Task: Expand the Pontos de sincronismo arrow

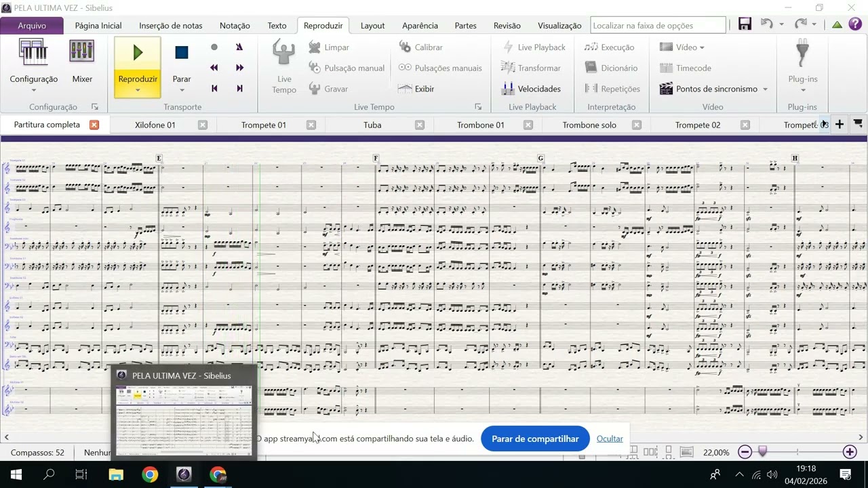Action: 765,89
